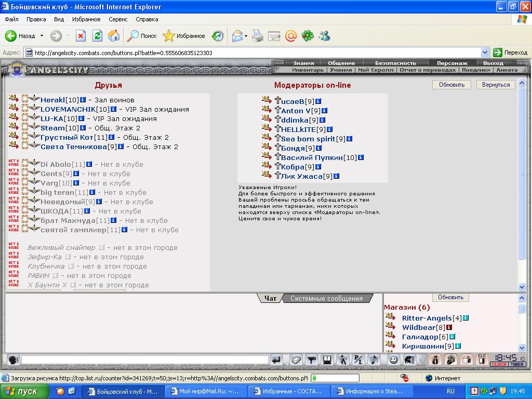Click the smiley emoticons icon
532x399 pixels.
[394, 360]
